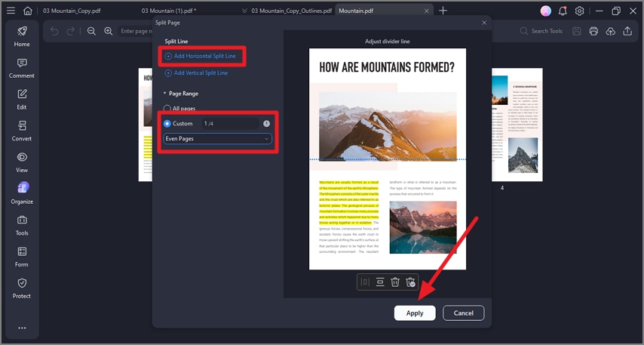
Task: Apply the split page settings
Action: pyautogui.click(x=415, y=313)
